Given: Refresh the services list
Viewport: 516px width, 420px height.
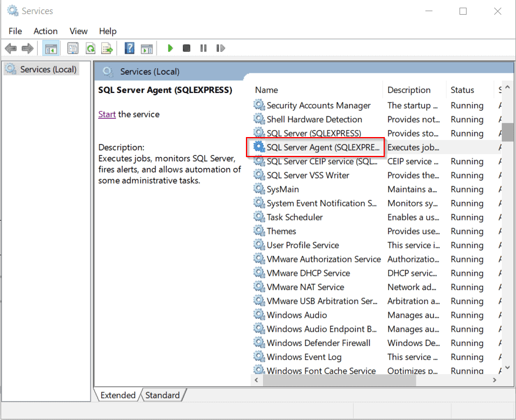Looking at the screenshot, I should (x=91, y=48).
